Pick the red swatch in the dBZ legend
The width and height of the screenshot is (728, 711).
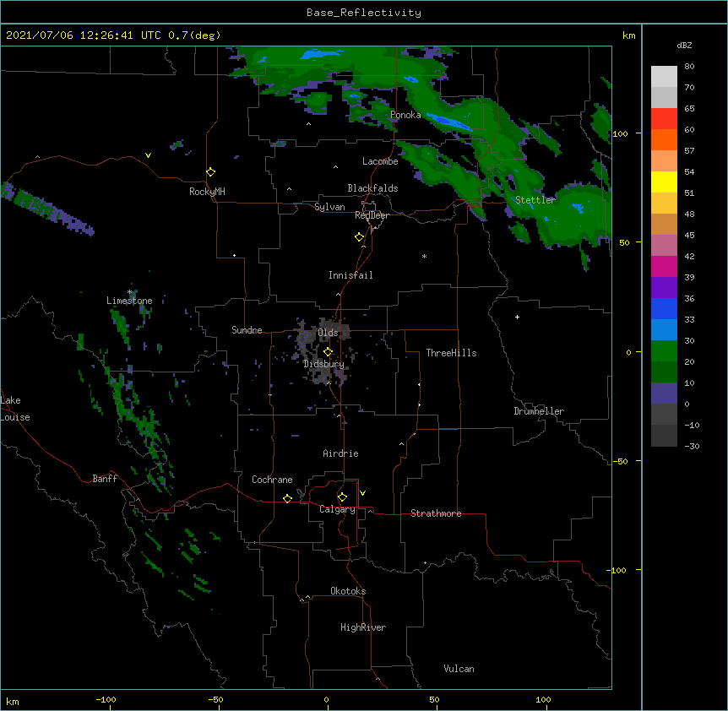click(664, 119)
